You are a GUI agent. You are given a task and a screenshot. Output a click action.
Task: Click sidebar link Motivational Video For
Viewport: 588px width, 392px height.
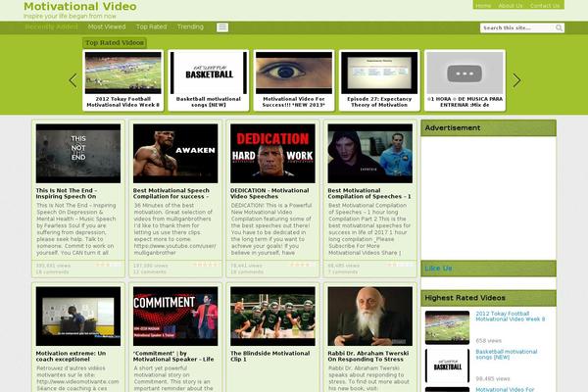tap(505, 389)
